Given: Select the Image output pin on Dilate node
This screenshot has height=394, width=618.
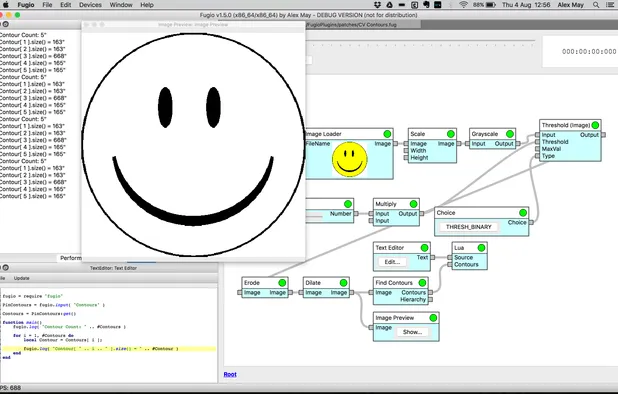Looking at the screenshot, I should 352,292.
